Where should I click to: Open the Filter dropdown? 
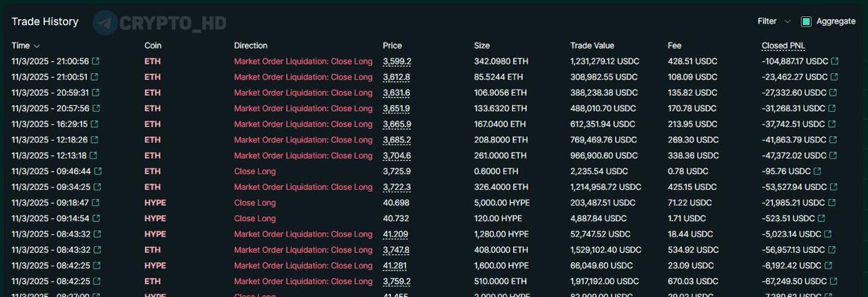(x=774, y=22)
